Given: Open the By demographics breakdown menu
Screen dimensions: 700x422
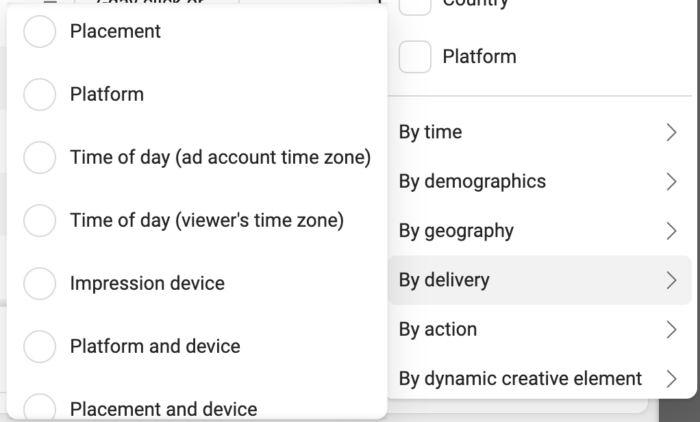Looking at the screenshot, I should pyautogui.click(x=539, y=181).
